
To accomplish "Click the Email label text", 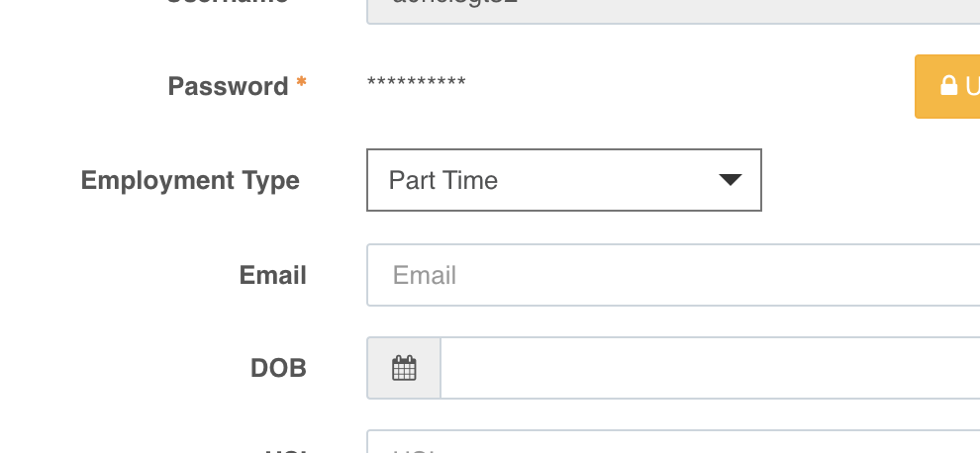I will [x=272, y=275].
